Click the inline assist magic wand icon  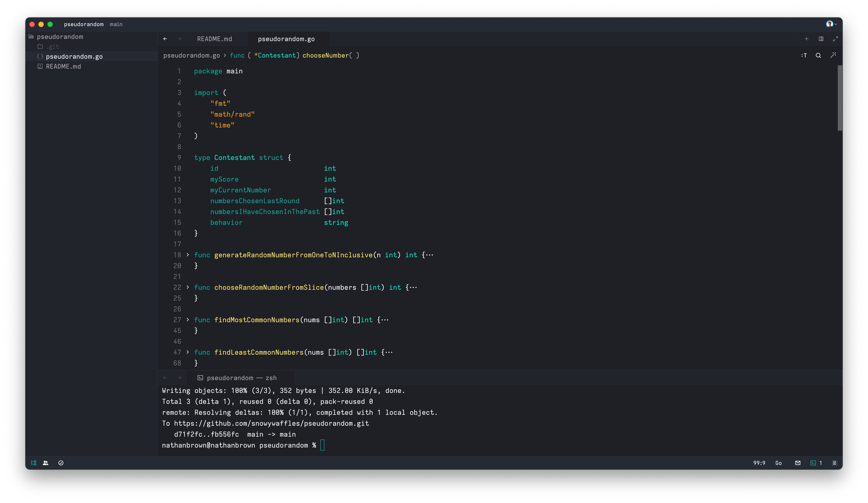tap(833, 56)
